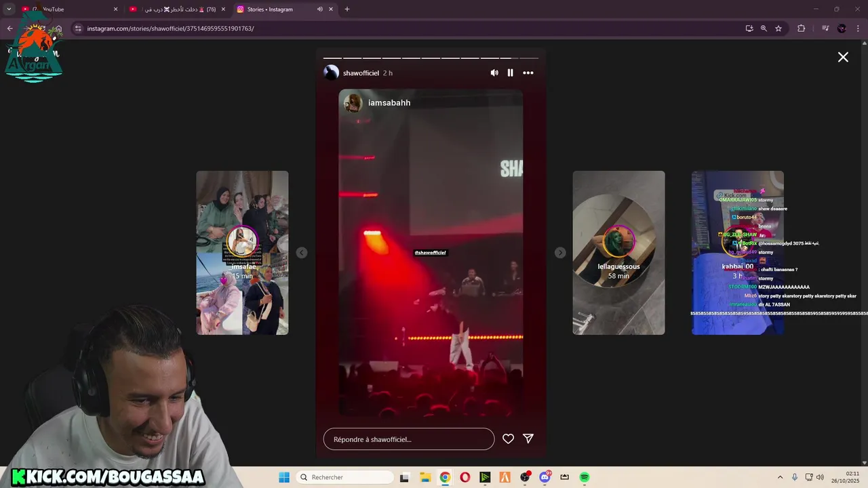The height and width of the screenshot is (488, 868).
Task: Open the green play-arrow app on taskbar
Action: click(x=485, y=477)
